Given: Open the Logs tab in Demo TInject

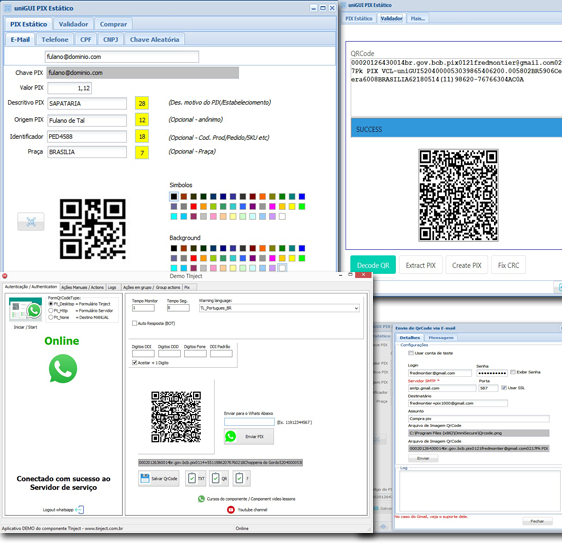Looking at the screenshot, I should (112, 287).
